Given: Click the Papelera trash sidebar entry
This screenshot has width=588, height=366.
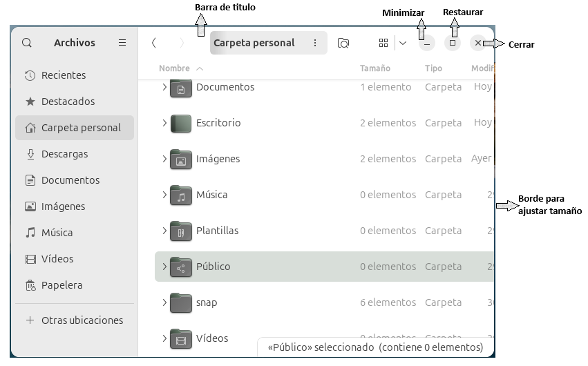Looking at the screenshot, I should 61,285.
